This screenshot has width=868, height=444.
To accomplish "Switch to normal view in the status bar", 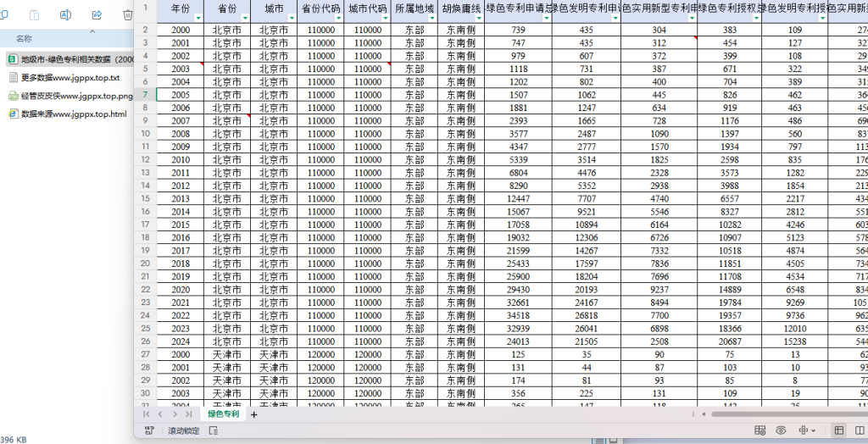I will tap(839, 430).
